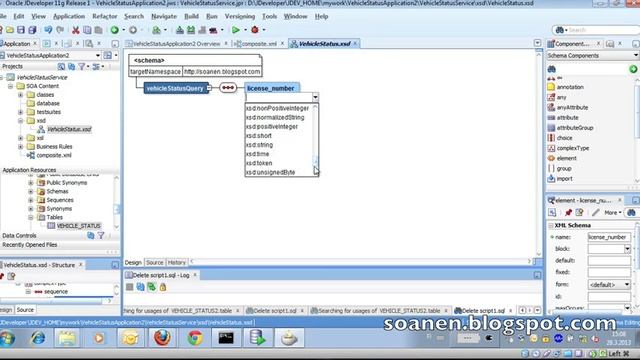Expand the testsuites folder
The image size is (640, 360).
[20, 112]
